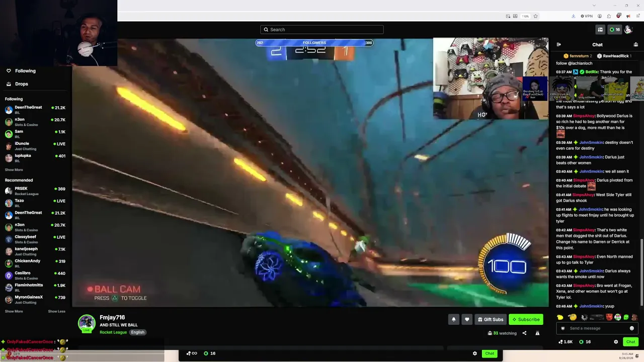Open MyronGainesX recommended channel
The image size is (644, 362).
35,299
